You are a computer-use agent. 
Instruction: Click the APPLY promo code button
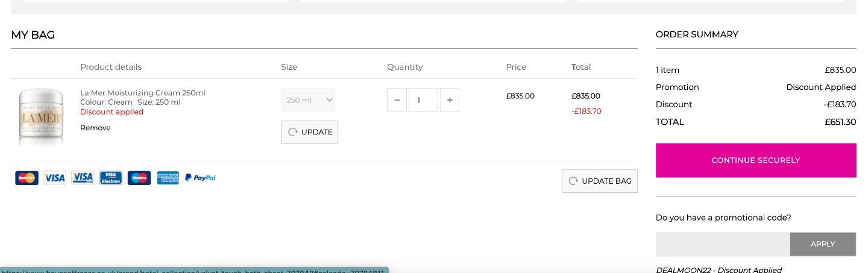pyautogui.click(x=823, y=244)
